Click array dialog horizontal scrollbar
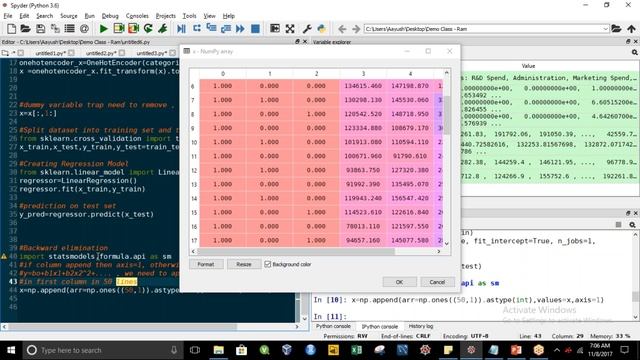This screenshot has height=360, width=640. tap(296, 251)
